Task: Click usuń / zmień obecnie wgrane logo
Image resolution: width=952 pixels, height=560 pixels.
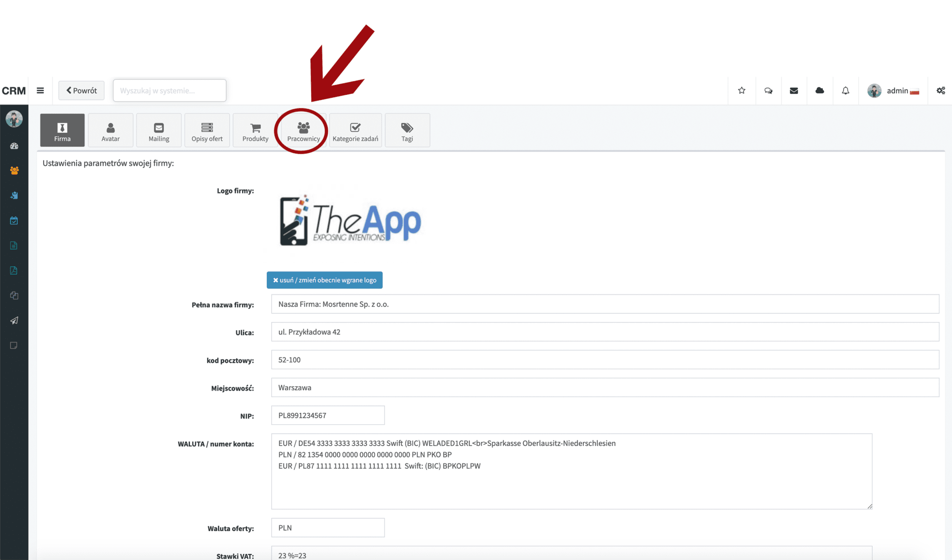Action: 324,280
